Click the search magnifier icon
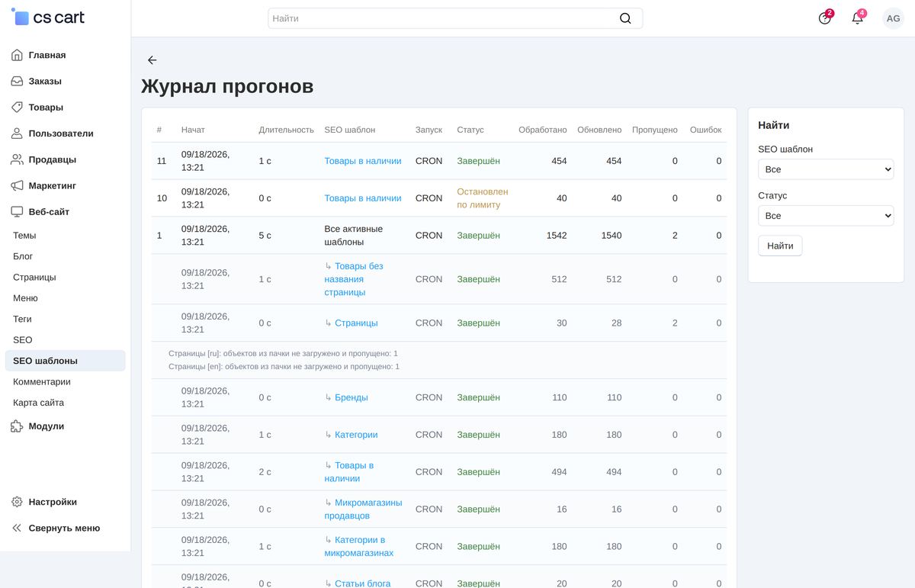Screen dimensions: 915x588 [625, 18]
